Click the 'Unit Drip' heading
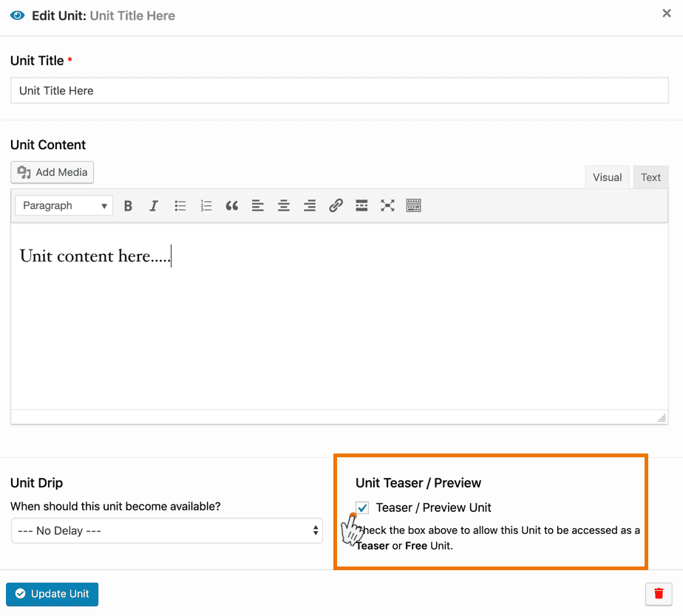683x616 pixels. (x=37, y=483)
